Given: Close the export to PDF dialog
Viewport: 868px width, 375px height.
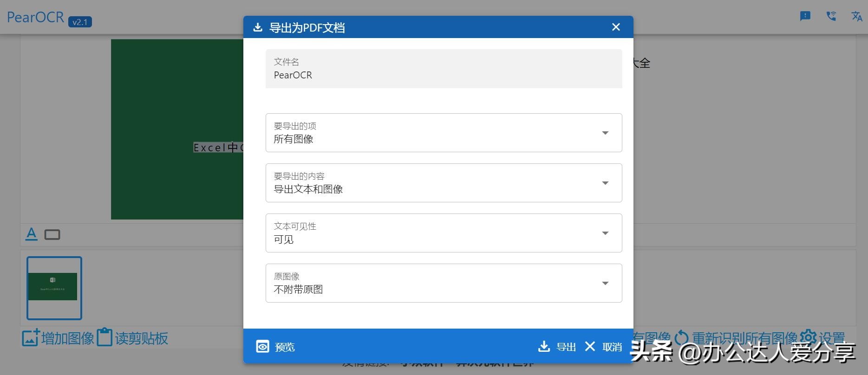Looking at the screenshot, I should pyautogui.click(x=616, y=27).
